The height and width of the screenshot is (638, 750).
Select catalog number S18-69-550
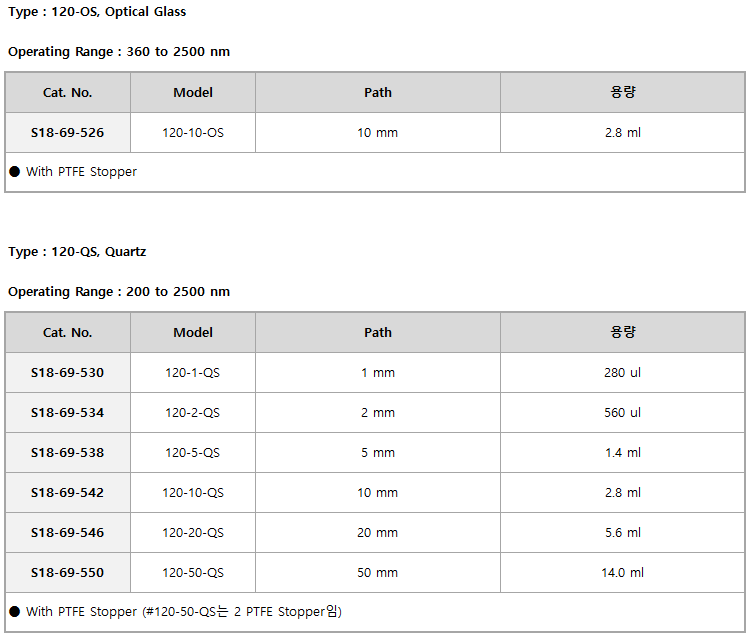point(67,572)
